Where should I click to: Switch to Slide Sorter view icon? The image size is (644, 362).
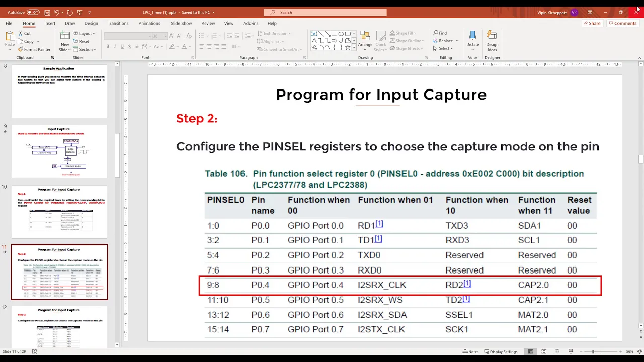pos(544,351)
